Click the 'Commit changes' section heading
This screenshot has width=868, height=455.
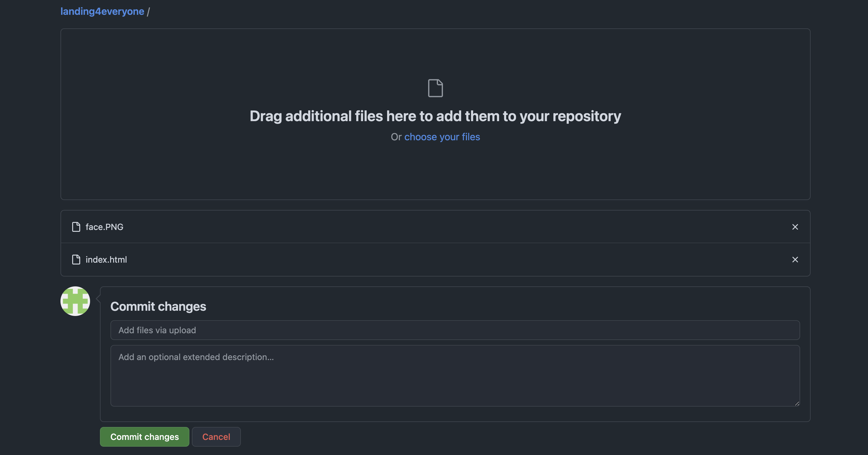[x=158, y=306]
